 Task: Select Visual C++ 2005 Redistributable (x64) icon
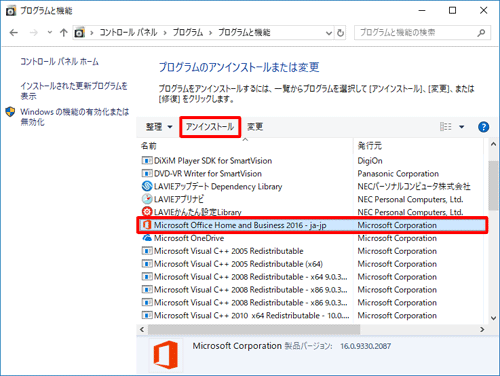coord(147,264)
